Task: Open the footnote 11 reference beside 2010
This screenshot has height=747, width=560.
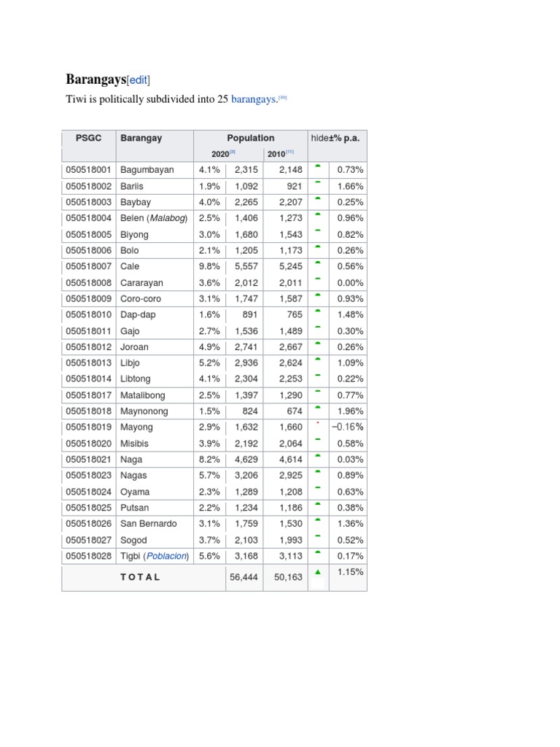Action: [290, 152]
